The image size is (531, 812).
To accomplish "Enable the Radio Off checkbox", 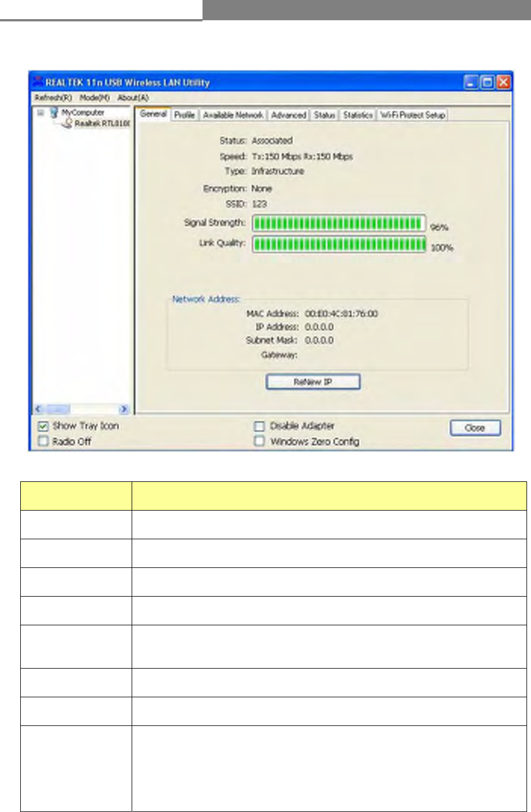I will point(43,441).
